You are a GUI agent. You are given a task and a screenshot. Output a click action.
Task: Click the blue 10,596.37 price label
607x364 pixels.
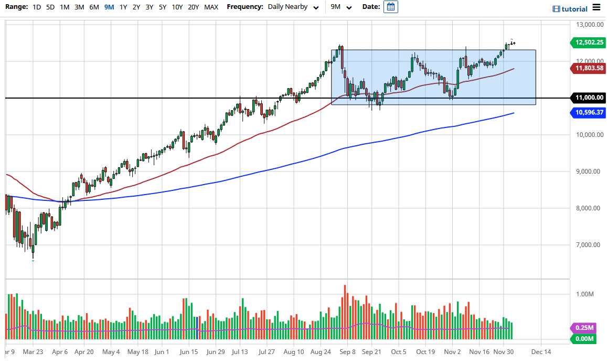587,113
